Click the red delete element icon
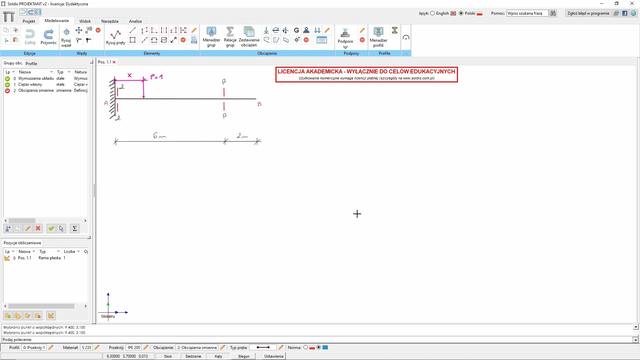Viewport: 640px width, 360px height. pos(183,40)
